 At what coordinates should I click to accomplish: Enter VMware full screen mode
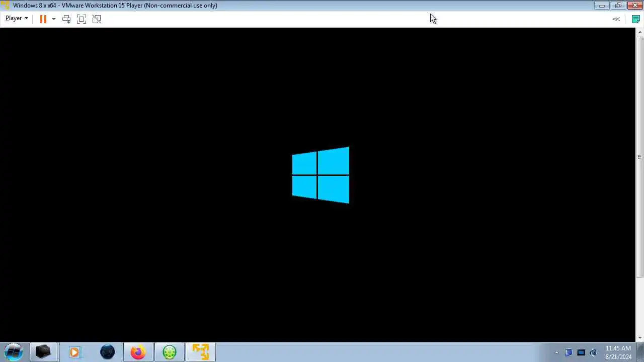pyautogui.click(x=82, y=19)
